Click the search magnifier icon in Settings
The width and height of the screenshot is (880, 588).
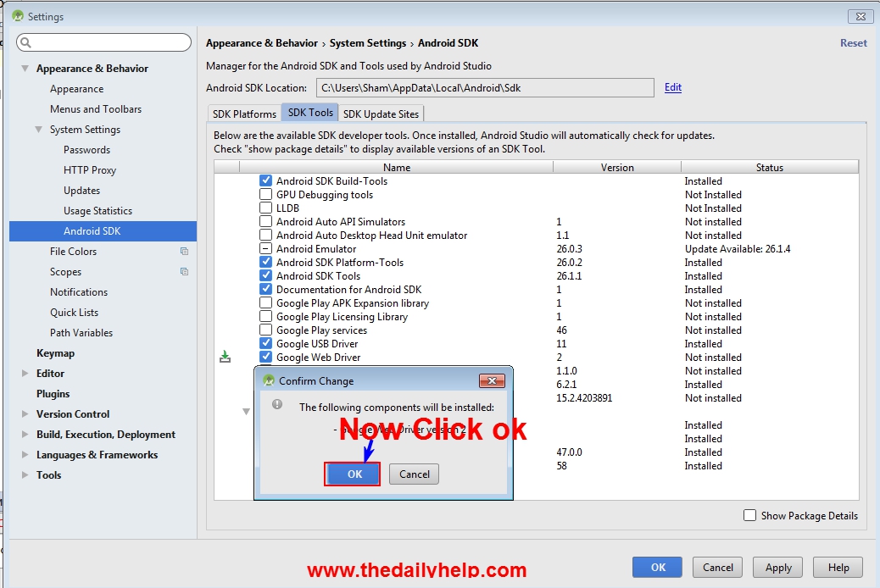[x=25, y=42]
